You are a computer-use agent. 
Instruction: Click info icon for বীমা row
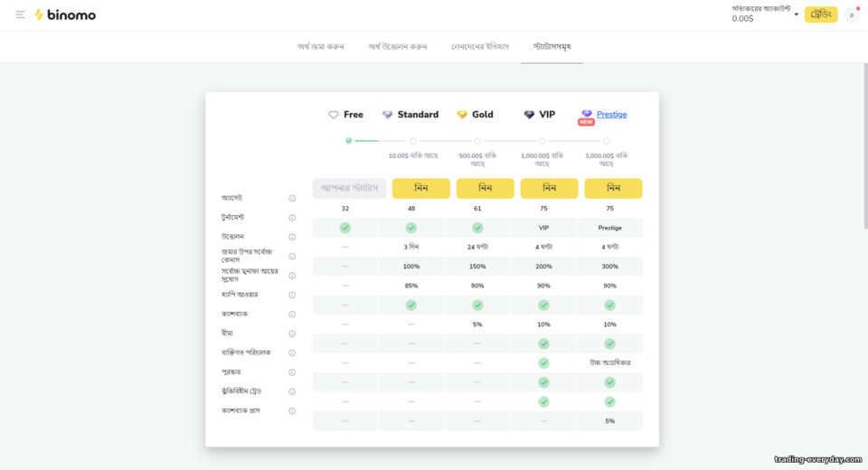[292, 334]
